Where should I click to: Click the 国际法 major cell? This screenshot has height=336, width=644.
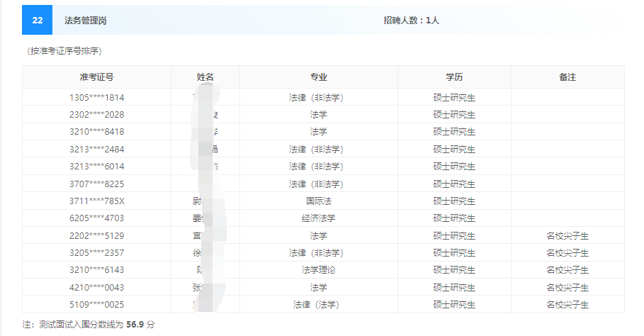pos(318,201)
